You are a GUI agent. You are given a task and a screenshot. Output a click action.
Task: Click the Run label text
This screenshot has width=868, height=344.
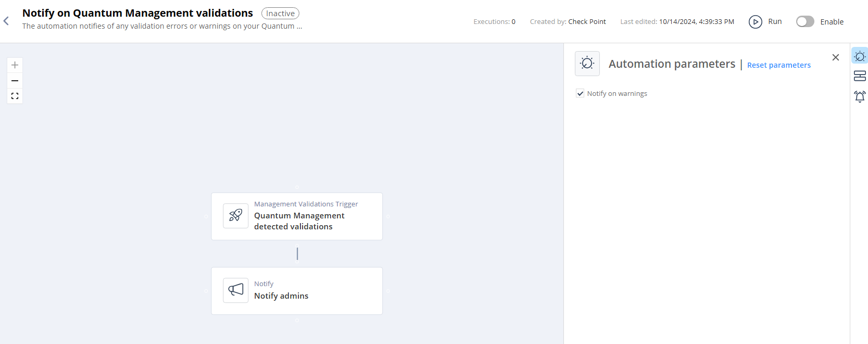click(x=775, y=21)
